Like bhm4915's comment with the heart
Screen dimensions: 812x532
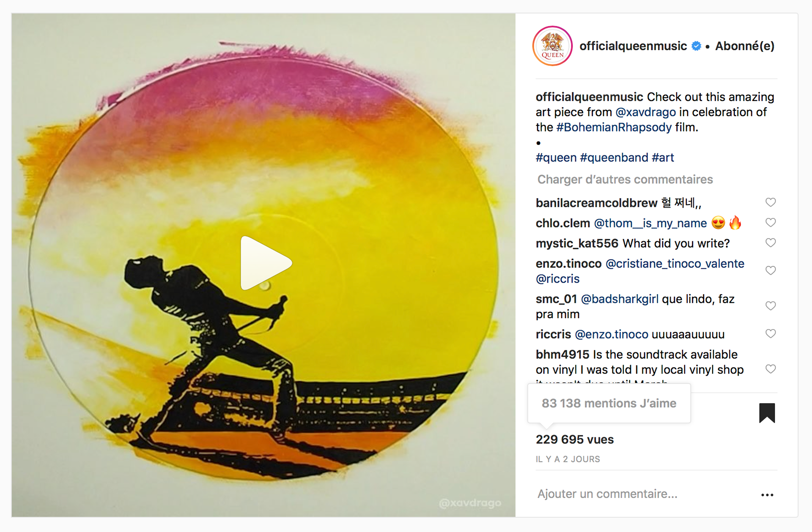(771, 369)
